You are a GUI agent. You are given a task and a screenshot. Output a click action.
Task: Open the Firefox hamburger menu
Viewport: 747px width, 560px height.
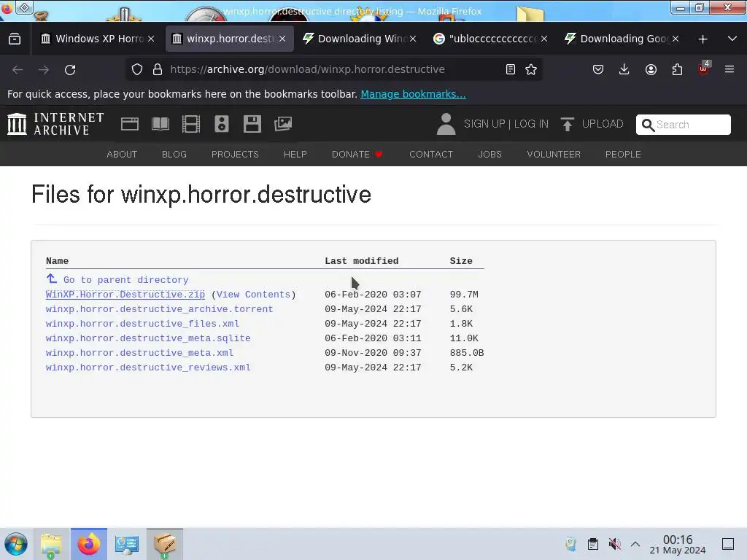(729, 69)
